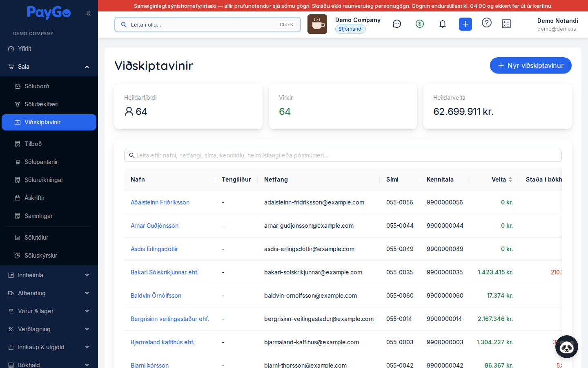Open Demo Company switcher
588x368 pixels.
tap(358, 20)
